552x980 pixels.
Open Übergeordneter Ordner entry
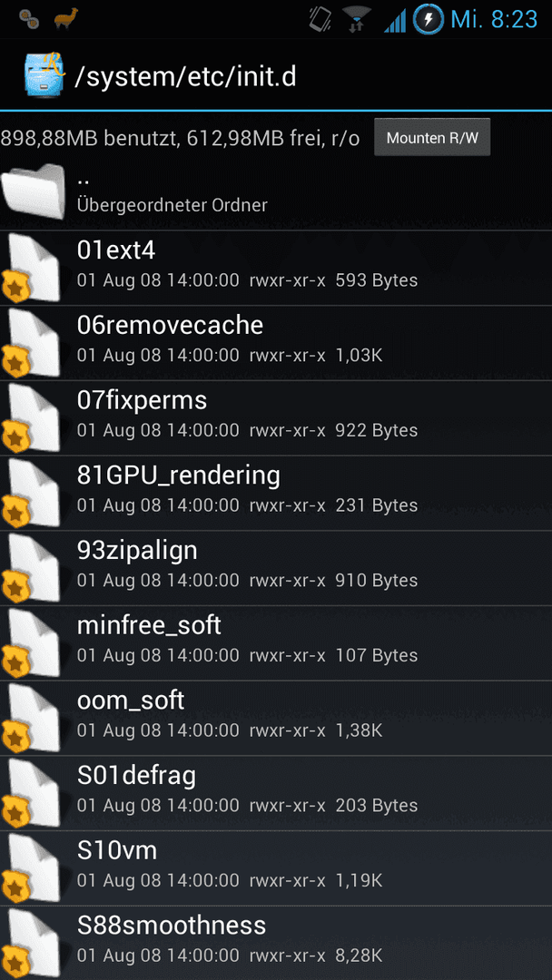click(x=276, y=191)
